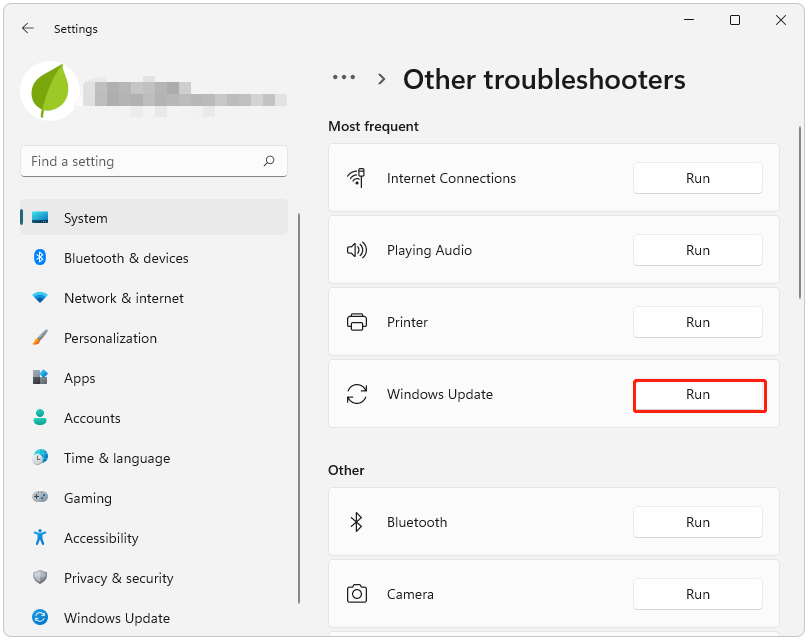Click the breadcrumb chevron arrow

coord(381,79)
